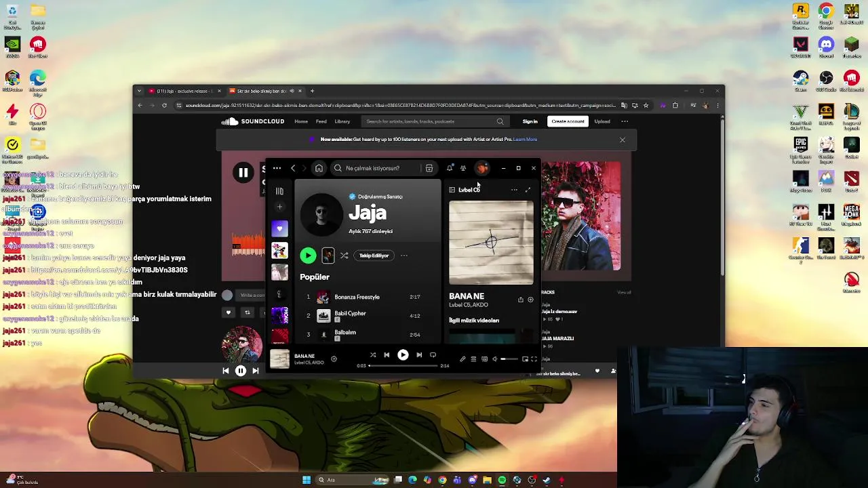This screenshot has width=868, height=488.
Task: Skip to next track in SoundCloud bottom player
Action: tap(256, 371)
